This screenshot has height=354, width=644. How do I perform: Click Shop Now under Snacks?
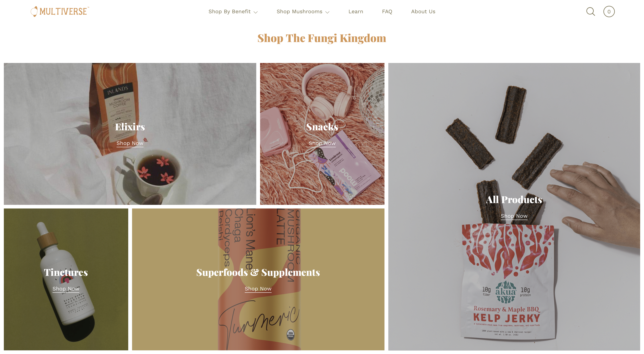click(322, 143)
